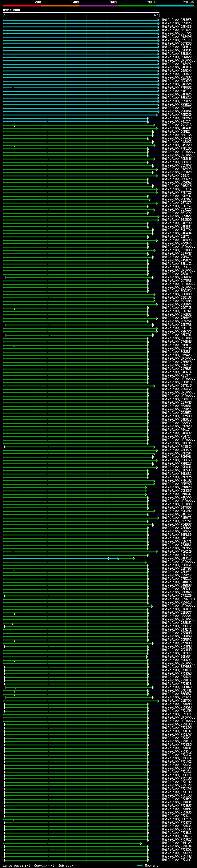Image resolution: width=197 pixels, height=868 pixels.
Task: Select label UniRef100_Q90XG1
Action: (177, 565)
